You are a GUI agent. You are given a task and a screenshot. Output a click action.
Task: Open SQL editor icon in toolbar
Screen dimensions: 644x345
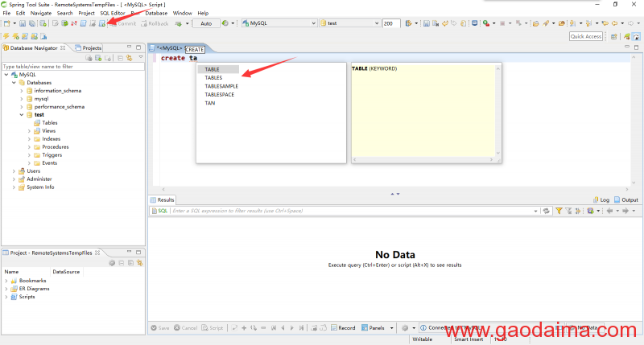(84, 23)
